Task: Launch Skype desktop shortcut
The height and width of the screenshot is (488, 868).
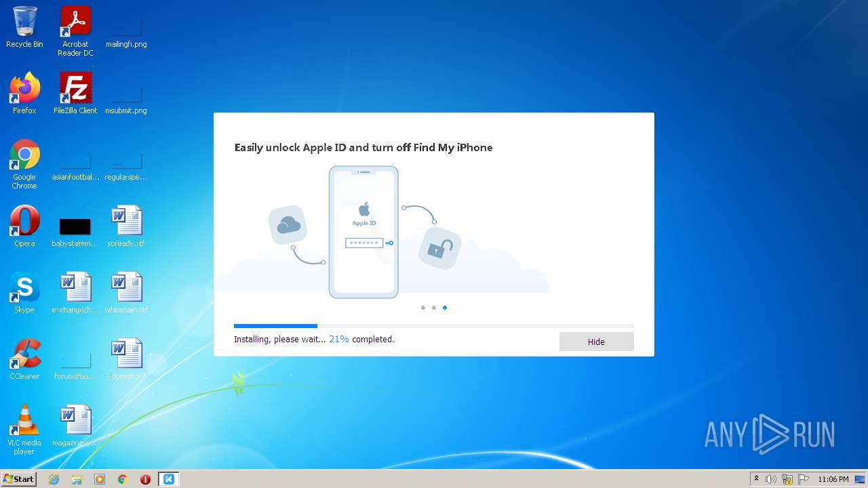Action: point(24,293)
